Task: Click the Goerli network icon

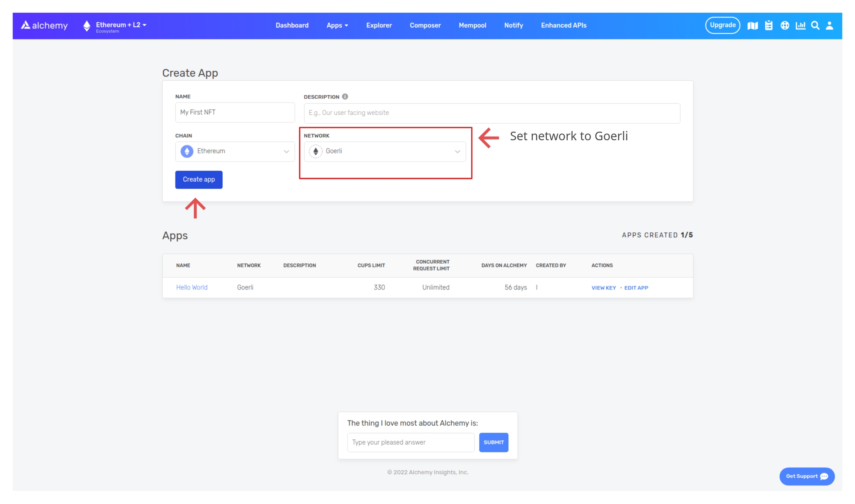Action: [315, 151]
